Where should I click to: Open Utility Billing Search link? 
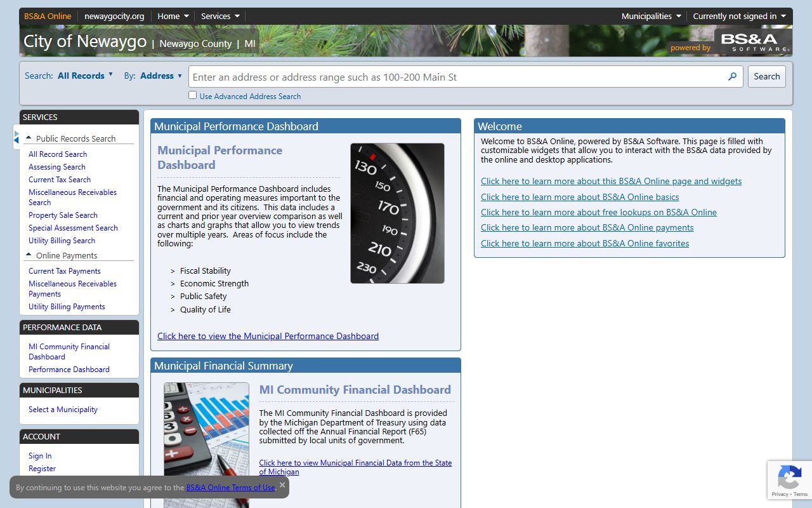(62, 241)
